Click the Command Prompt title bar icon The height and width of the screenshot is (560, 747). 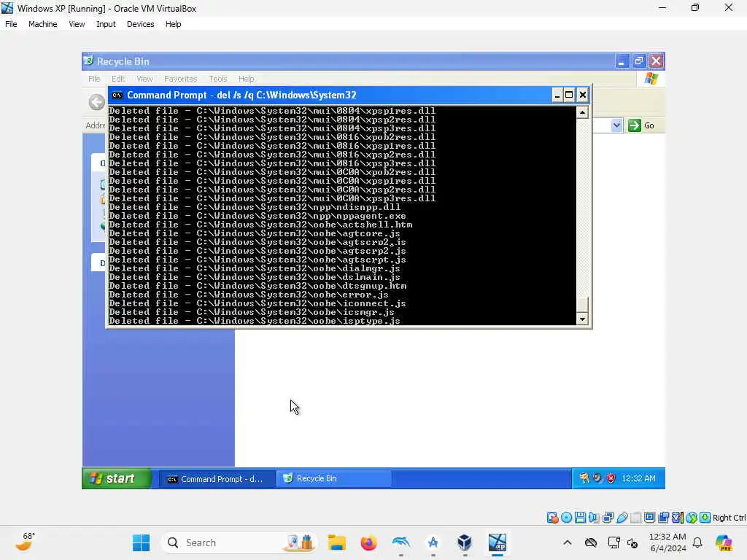coord(117,96)
